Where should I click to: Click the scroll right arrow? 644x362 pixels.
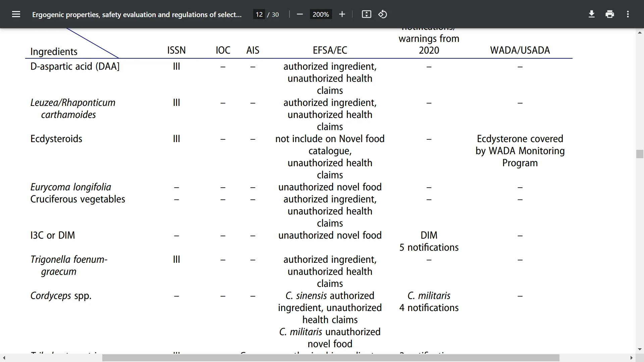(x=631, y=358)
